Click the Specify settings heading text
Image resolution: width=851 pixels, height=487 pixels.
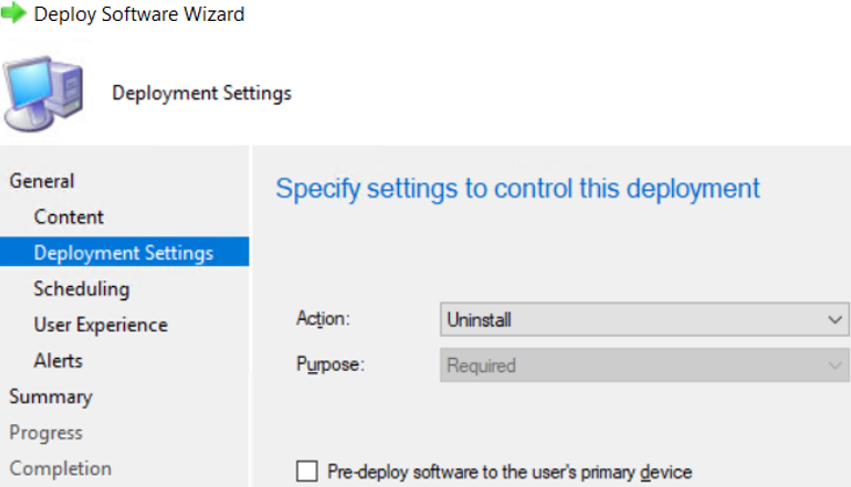tap(518, 189)
